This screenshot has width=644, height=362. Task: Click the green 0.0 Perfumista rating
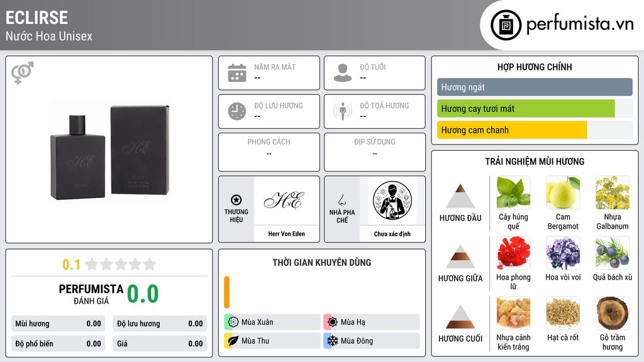(143, 294)
